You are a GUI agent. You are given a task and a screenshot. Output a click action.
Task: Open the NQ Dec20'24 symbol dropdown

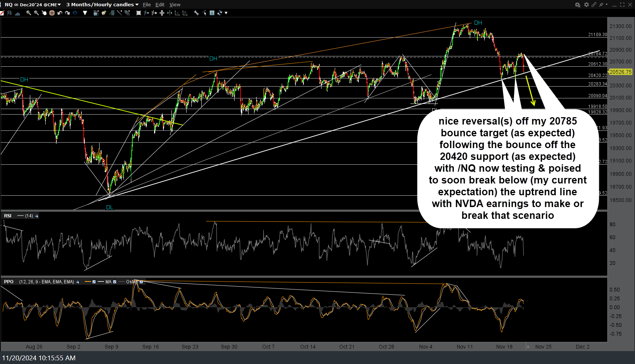32,5
